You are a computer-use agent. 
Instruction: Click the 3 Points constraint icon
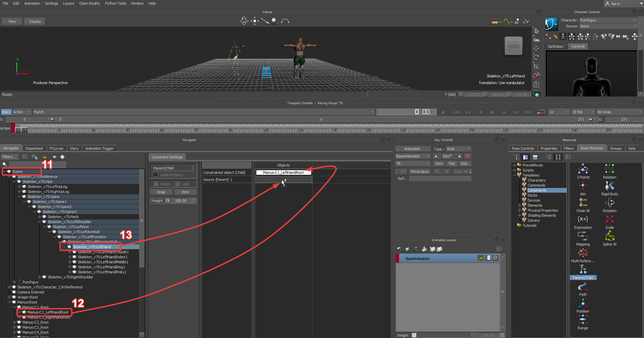(x=583, y=169)
